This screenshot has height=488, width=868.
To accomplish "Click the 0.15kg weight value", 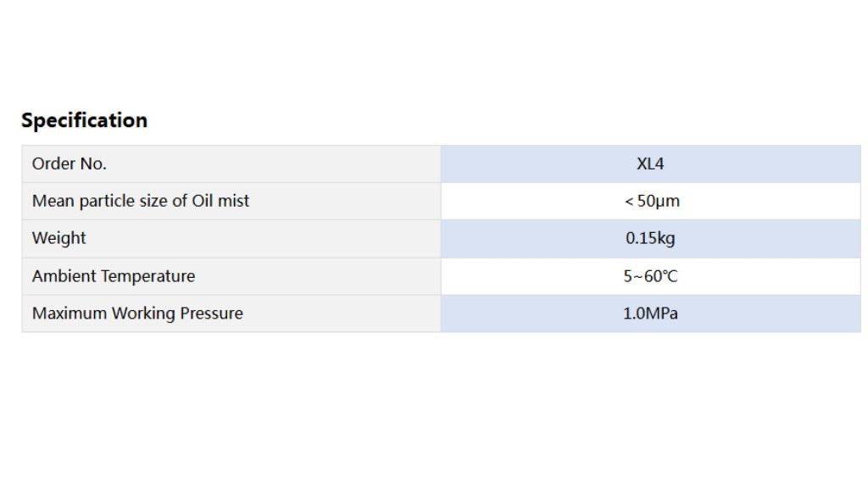I will pyautogui.click(x=650, y=239).
